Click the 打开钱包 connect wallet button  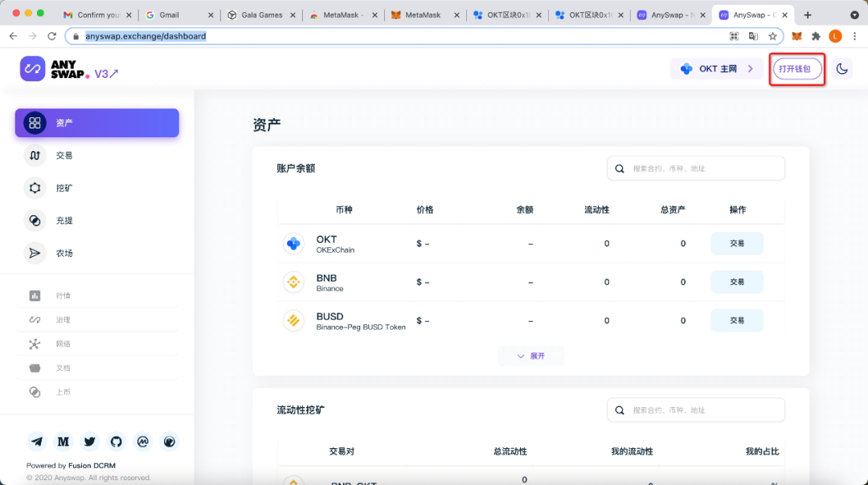(x=796, y=68)
